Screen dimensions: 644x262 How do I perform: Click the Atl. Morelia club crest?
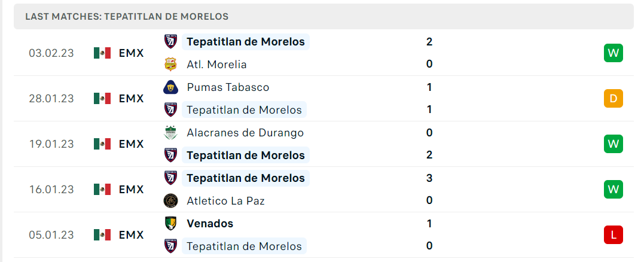coord(170,65)
